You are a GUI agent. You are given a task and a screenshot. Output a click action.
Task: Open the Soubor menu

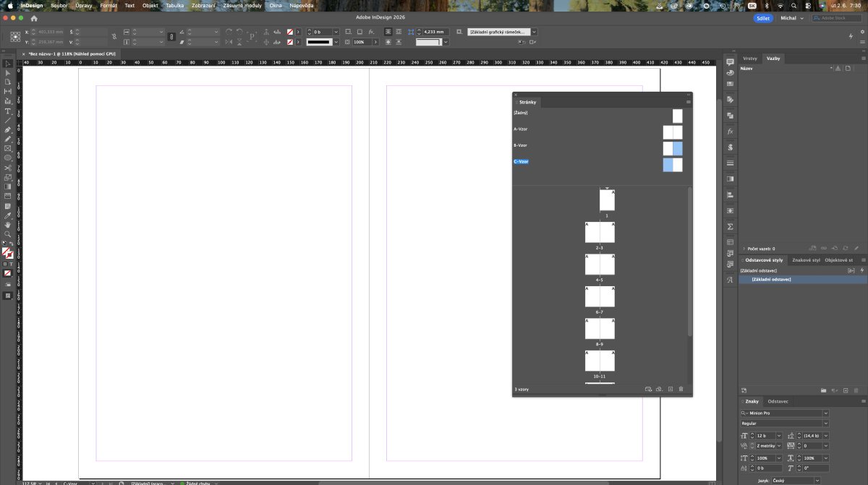click(x=59, y=5)
